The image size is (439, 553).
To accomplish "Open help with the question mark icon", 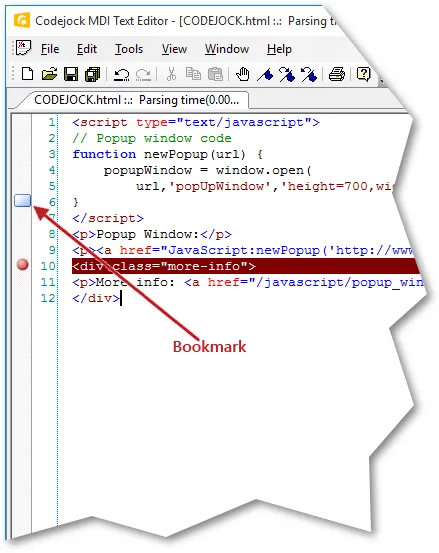I will (x=364, y=74).
